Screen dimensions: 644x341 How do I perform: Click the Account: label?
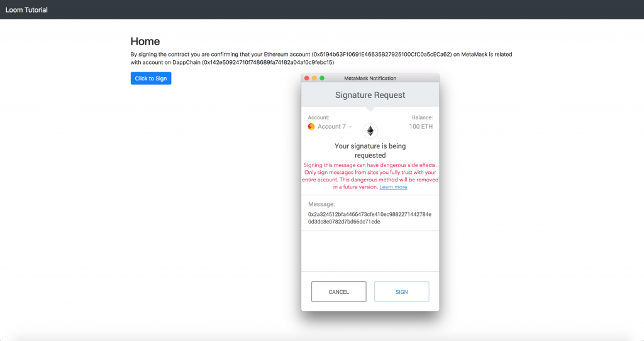tap(318, 117)
